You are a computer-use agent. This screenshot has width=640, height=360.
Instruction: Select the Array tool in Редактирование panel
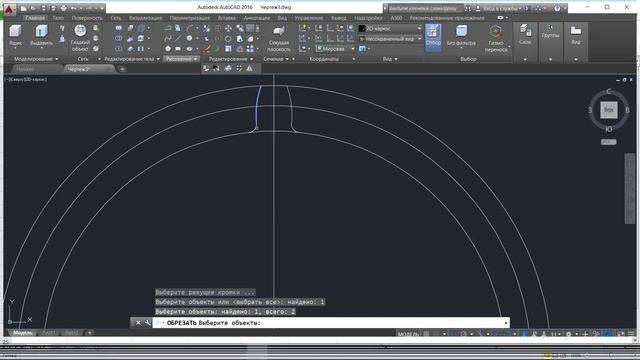249,49
